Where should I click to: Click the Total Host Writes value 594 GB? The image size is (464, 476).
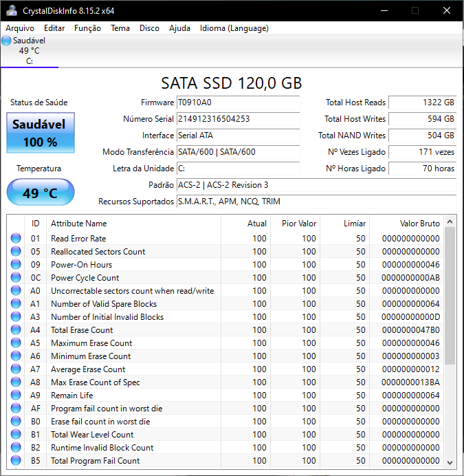(x=423, y=119)
